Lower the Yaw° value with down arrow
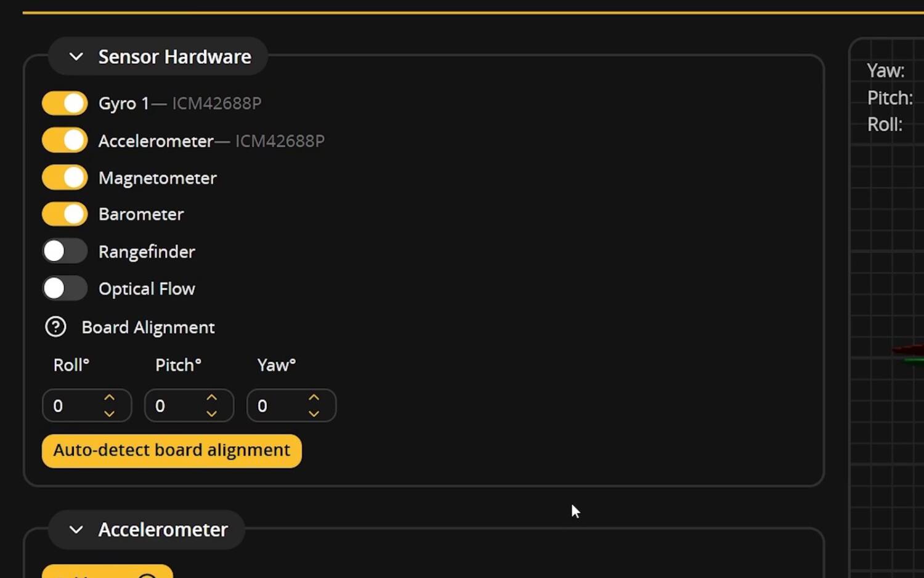Screen dimensions: 924x578 314,414
